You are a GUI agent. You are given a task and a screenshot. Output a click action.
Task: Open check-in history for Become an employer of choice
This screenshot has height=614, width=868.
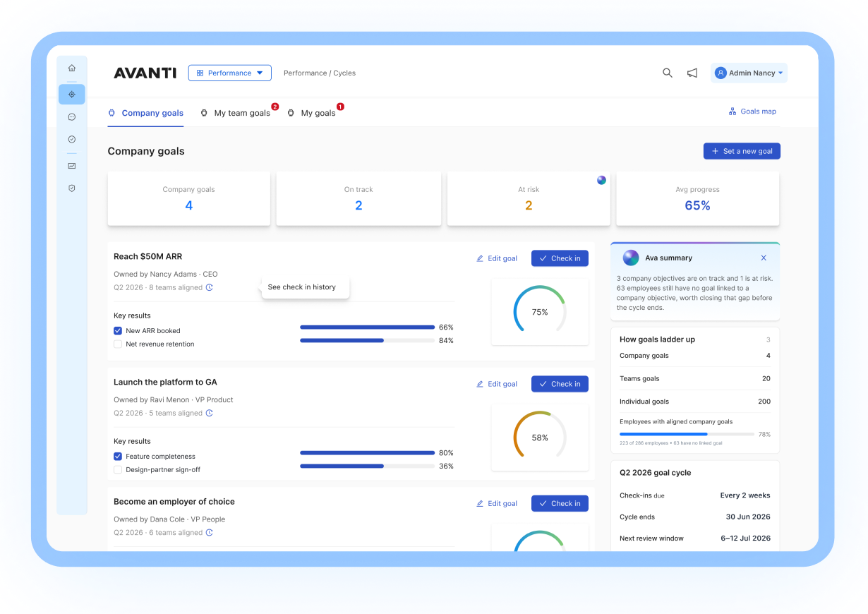[210, 533]
